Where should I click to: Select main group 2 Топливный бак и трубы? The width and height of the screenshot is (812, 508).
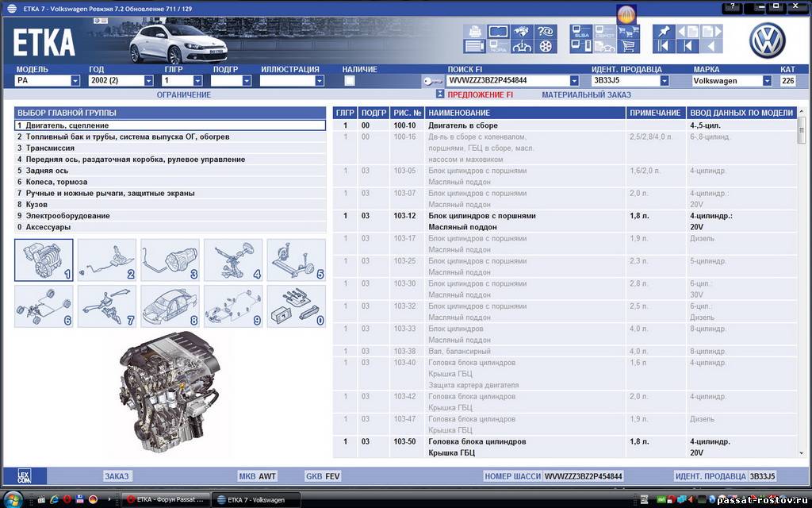pos(170,137)
